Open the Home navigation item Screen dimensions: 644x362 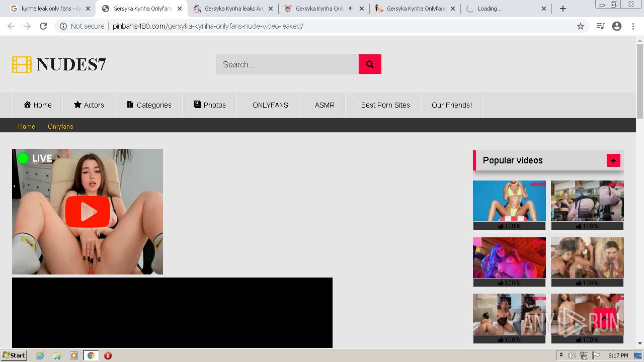click(x=38, y=105)
